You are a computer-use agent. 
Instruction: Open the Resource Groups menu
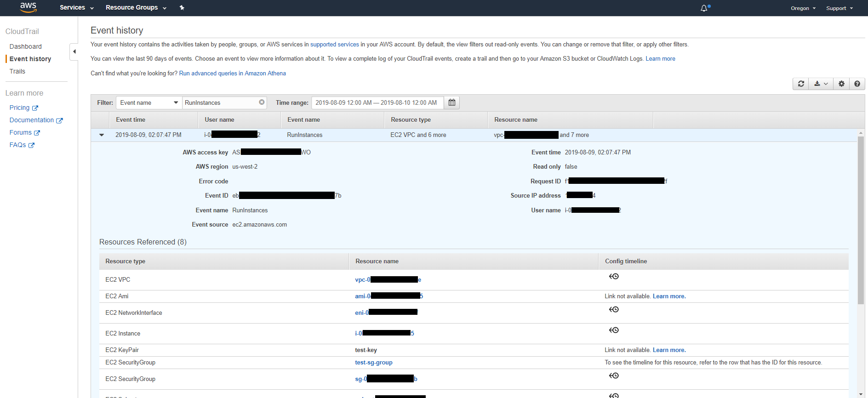136,8
